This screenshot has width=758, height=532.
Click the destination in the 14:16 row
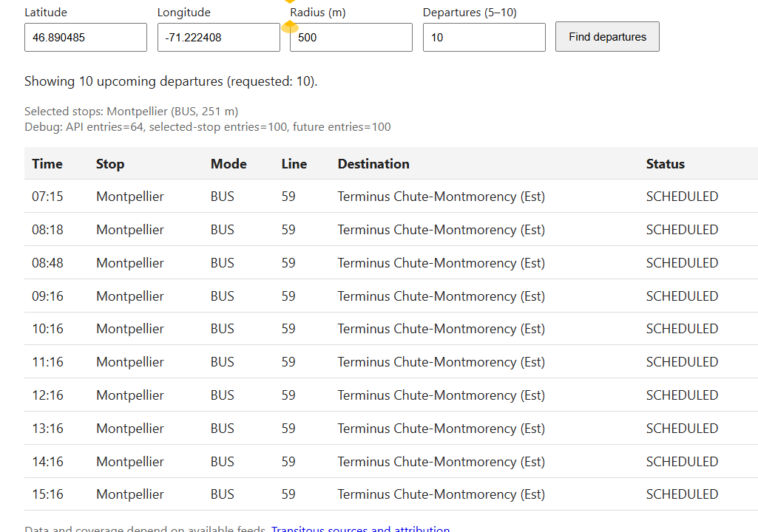441,462
